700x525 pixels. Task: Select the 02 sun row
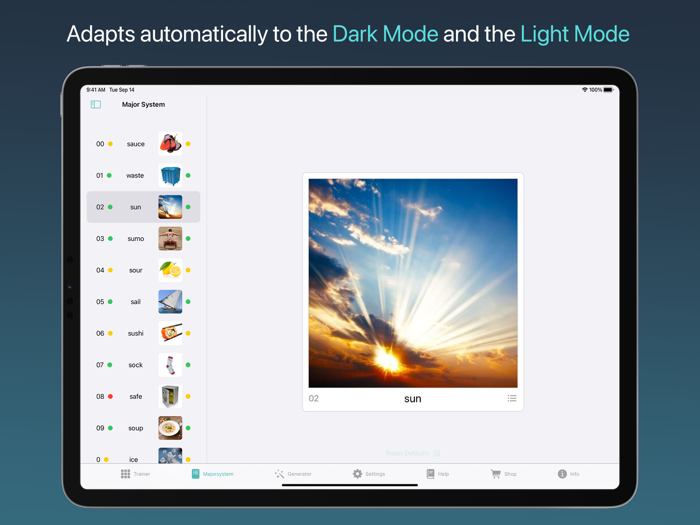coord(143,207)
